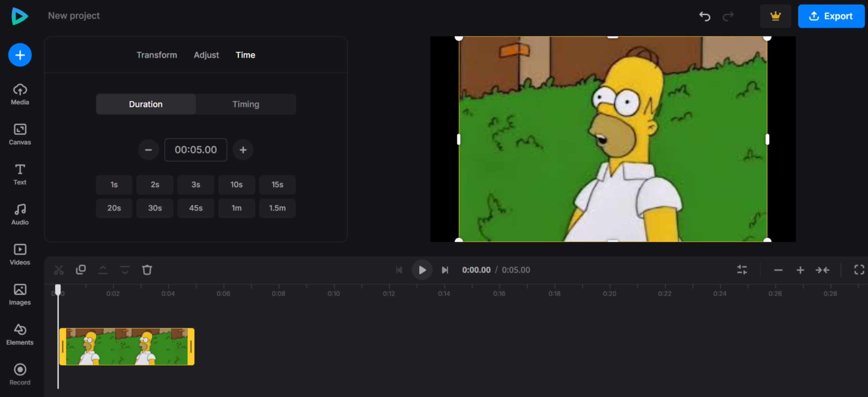The width and height of the screenshot is (868, 397).
Task: Switch to the Adjust tab
Action: tap(206, 55)
